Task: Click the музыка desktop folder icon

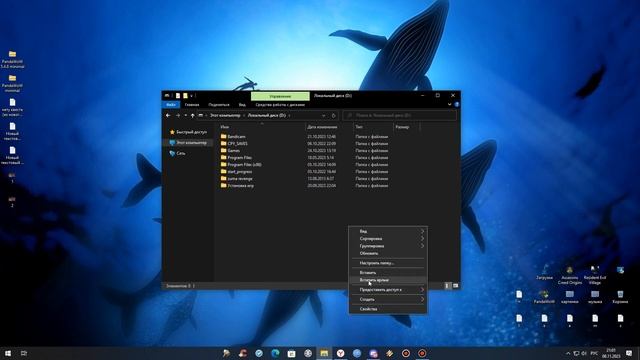Action: [x=595, y=297]
